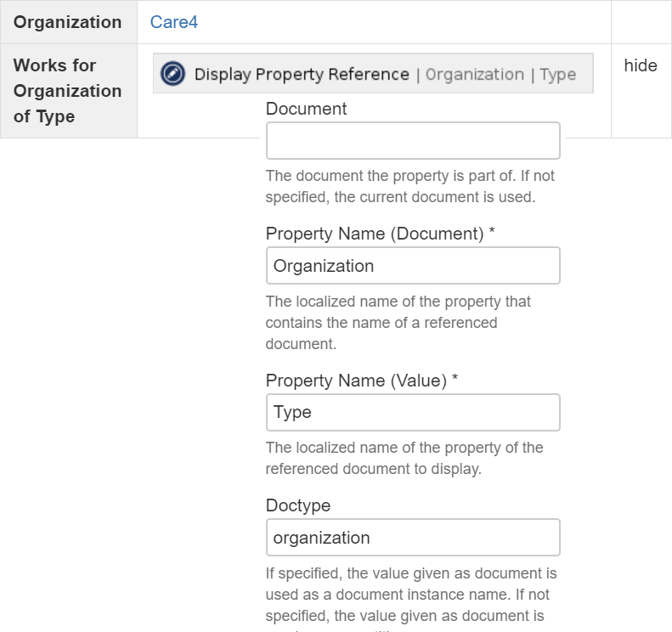Focus the Property Name (Value) field
The image size is (672, 632).
413,412
